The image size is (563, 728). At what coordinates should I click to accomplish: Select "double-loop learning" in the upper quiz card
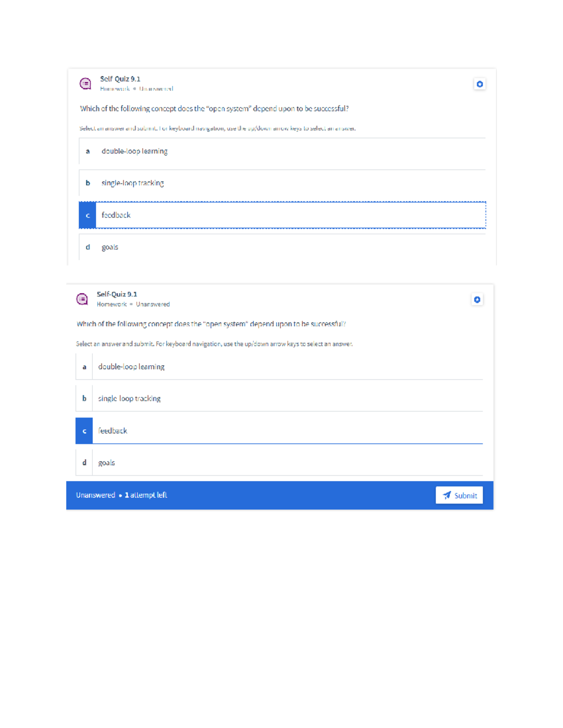coord(135,151)
